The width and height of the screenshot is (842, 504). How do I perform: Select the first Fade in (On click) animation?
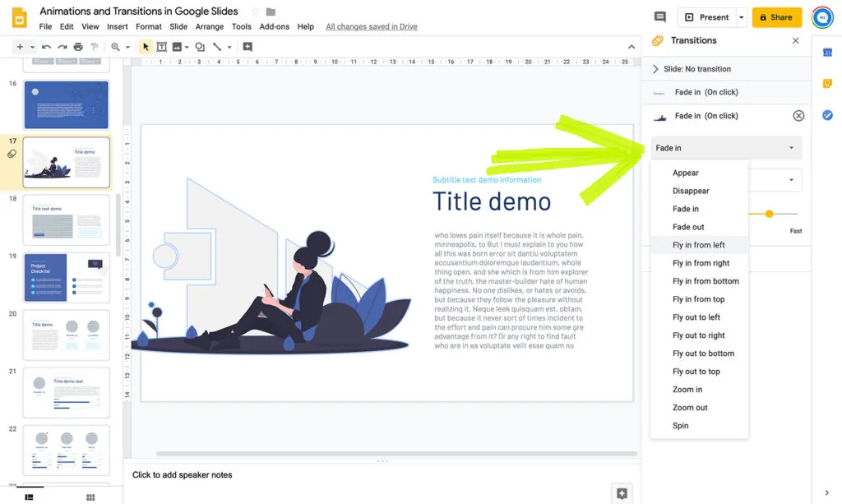(726, 92)
